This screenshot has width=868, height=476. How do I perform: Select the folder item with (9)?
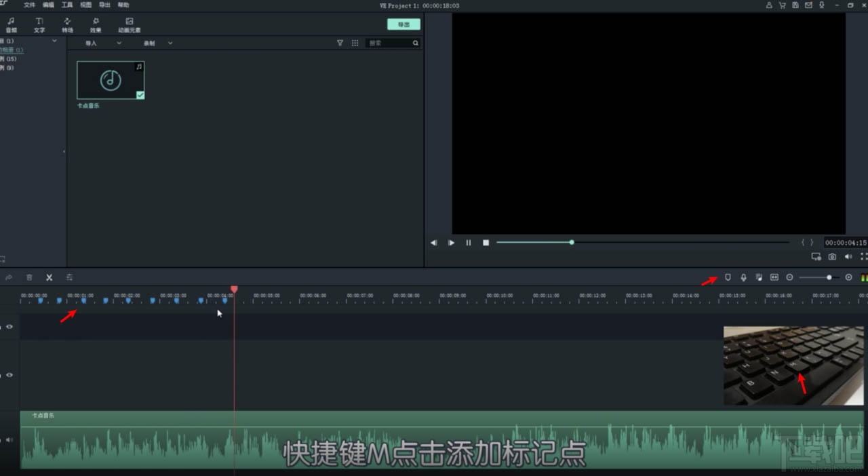coord(7,68)
